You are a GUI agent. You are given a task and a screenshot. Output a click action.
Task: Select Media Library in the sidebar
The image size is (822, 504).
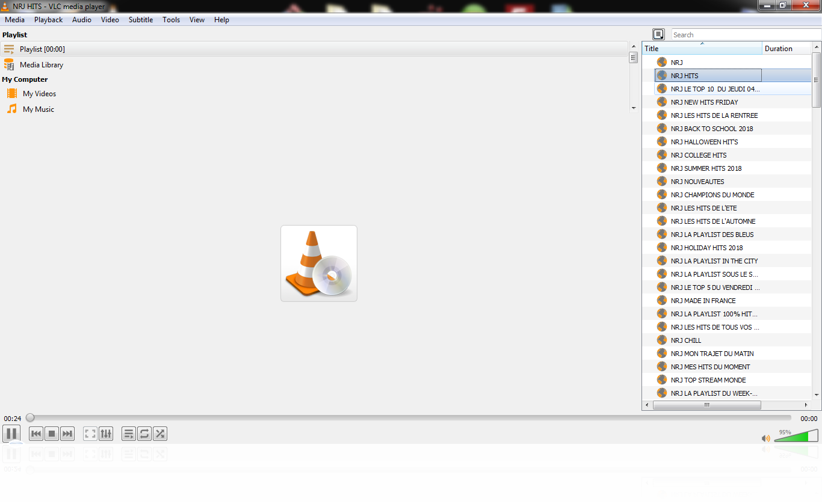click(x=41, y=65)
